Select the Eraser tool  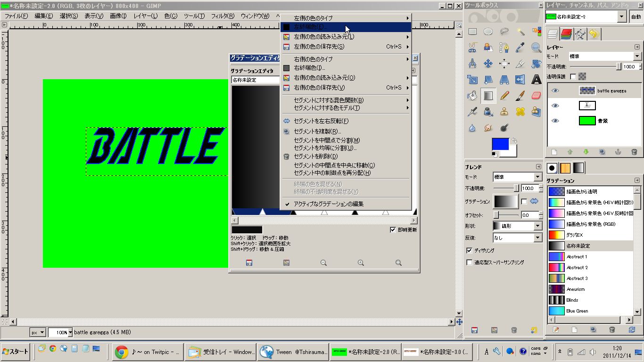(x=537, y=96)
